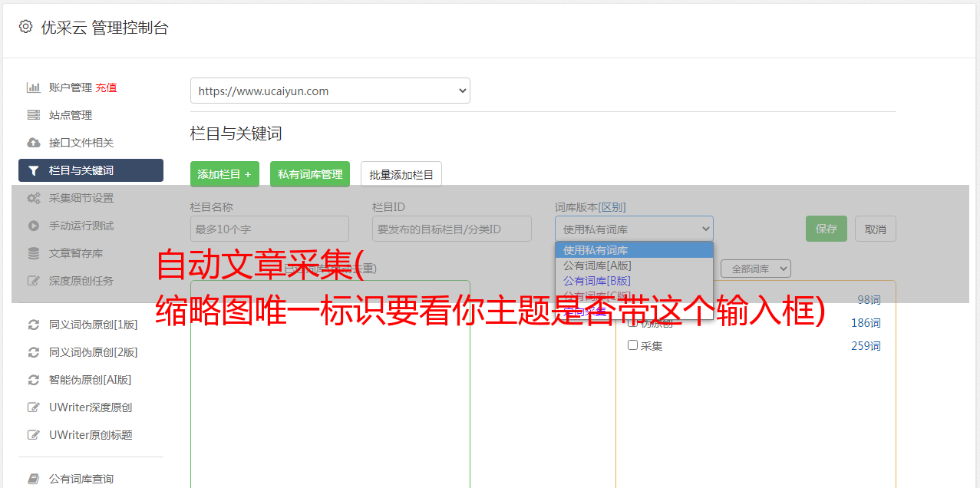The height and width of the screenshot is (488, 980).
Task: Choose 使用私有词库 from the open list
Action: click(634, 250)
